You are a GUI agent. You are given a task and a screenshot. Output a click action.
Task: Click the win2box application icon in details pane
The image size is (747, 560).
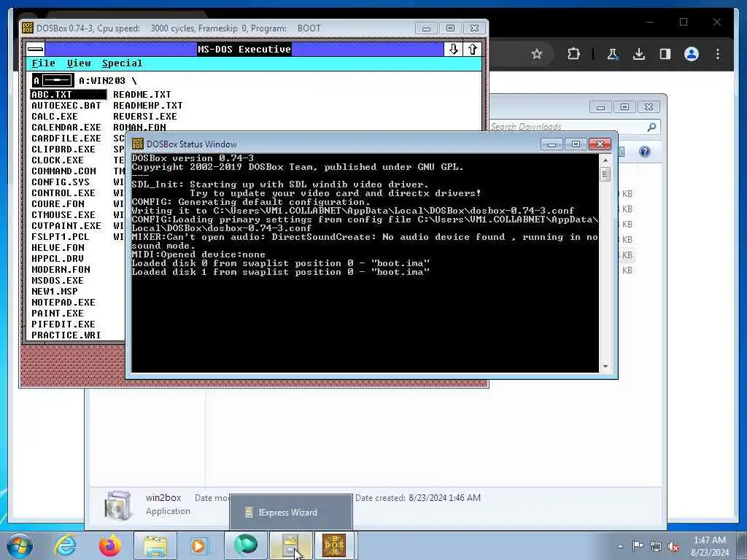117,505
